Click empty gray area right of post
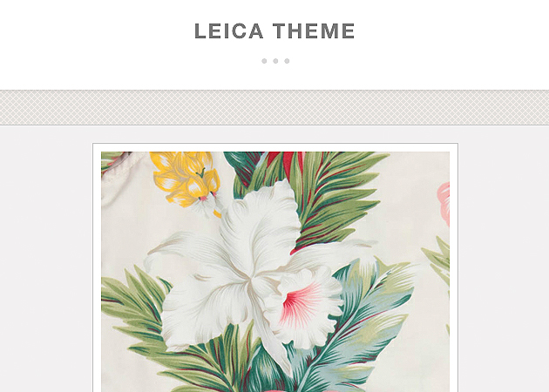Image resolution: width=549 pixels, height=392 pixels. 504,259
